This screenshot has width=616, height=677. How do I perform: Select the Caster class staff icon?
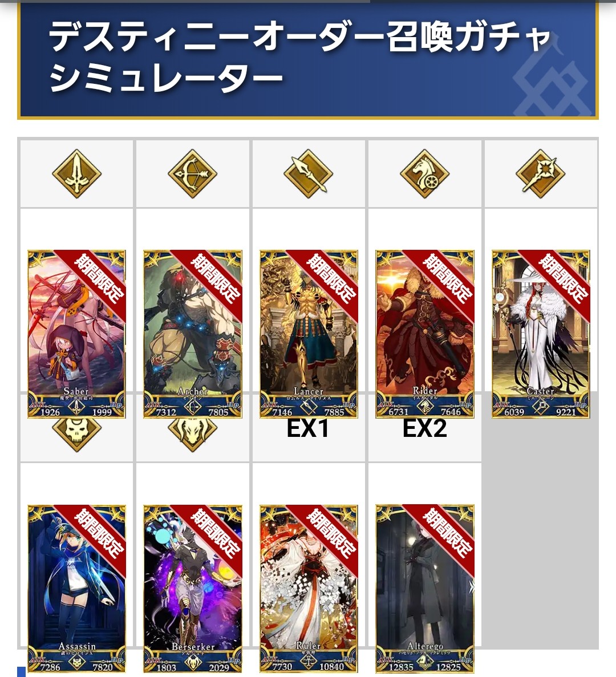click(x=541, y=174)
